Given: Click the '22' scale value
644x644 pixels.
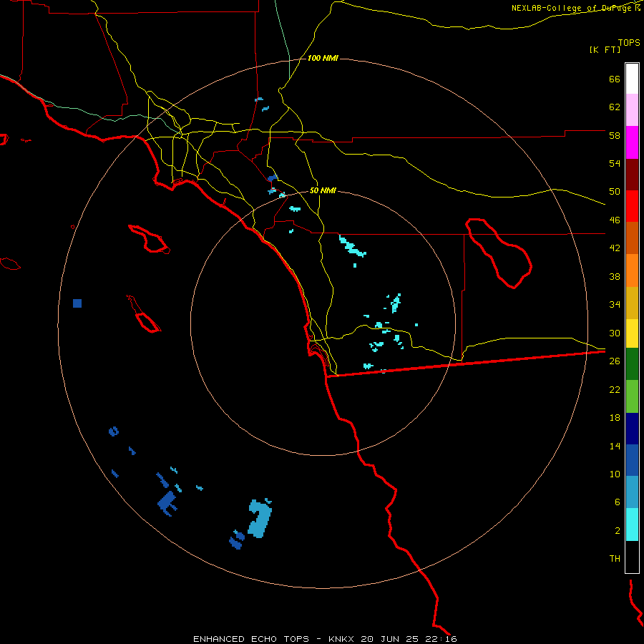Looking at the screenshot, I should 615,389.
